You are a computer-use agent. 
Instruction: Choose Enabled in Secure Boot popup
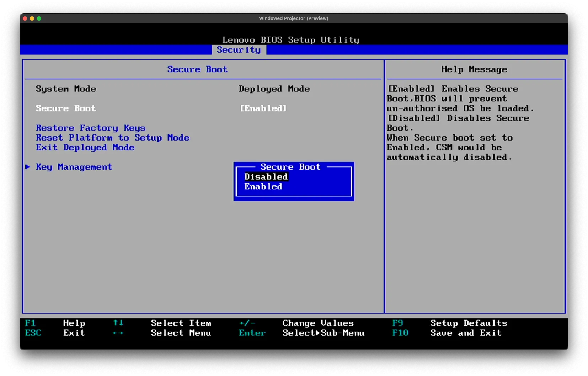click(x=263, y=186)
